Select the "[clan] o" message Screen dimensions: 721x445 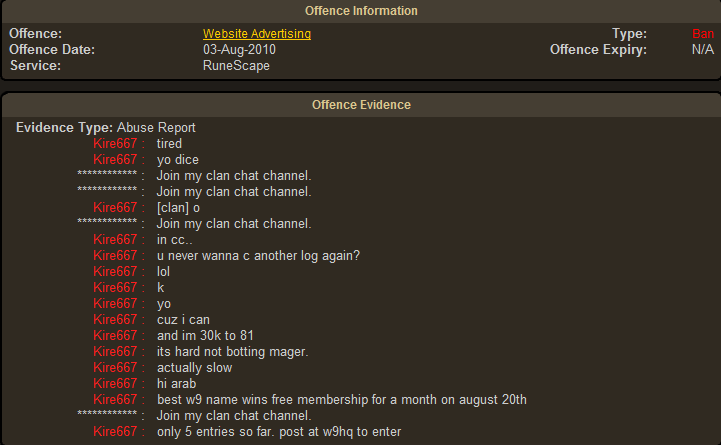coord(178,208)
